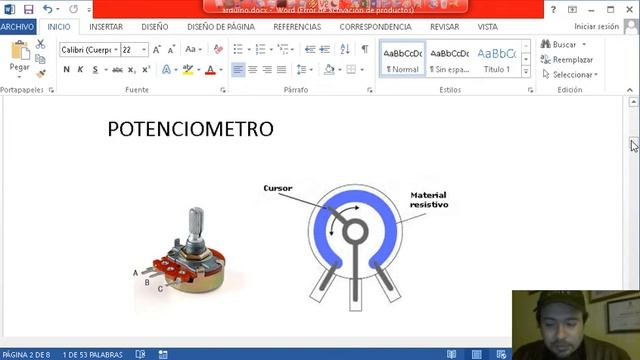Viewport: 640px width, 360px height.
Task: Align text to the right
Action: click(267, 70)
